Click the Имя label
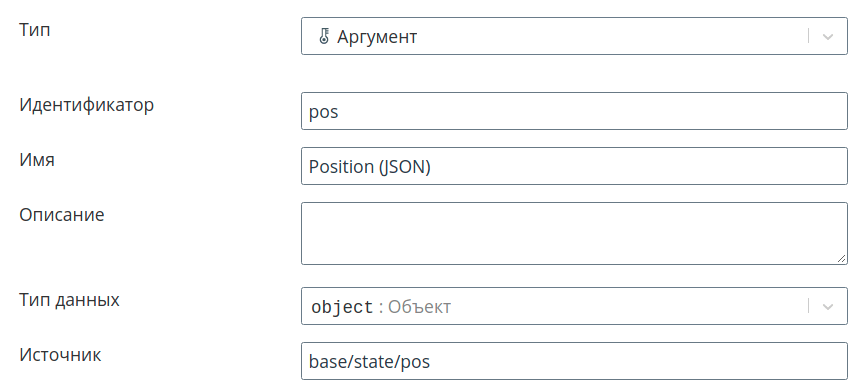Screen dimensions: 864x392 [x=37, y=160]
